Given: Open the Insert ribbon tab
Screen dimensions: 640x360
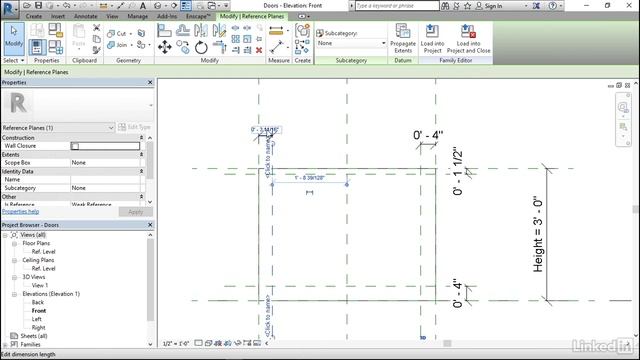Looking at the screenshot, I should 58,16.
